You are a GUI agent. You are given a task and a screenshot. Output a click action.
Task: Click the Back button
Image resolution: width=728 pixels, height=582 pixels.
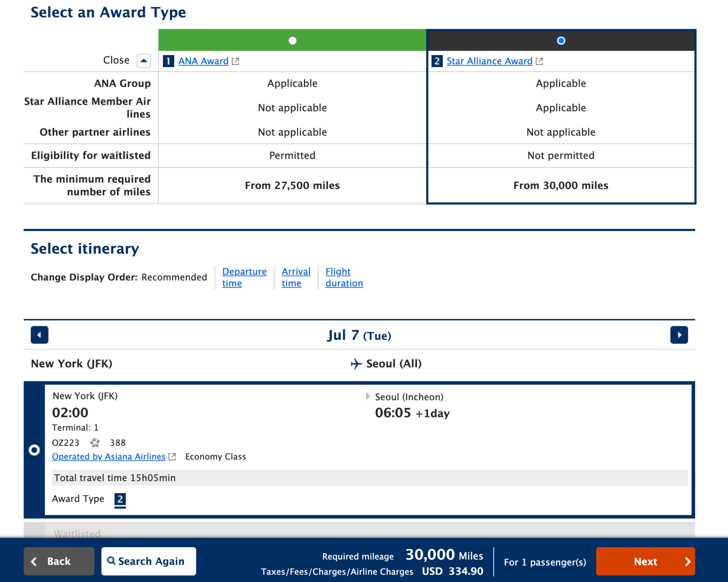(x=59, y=561)
